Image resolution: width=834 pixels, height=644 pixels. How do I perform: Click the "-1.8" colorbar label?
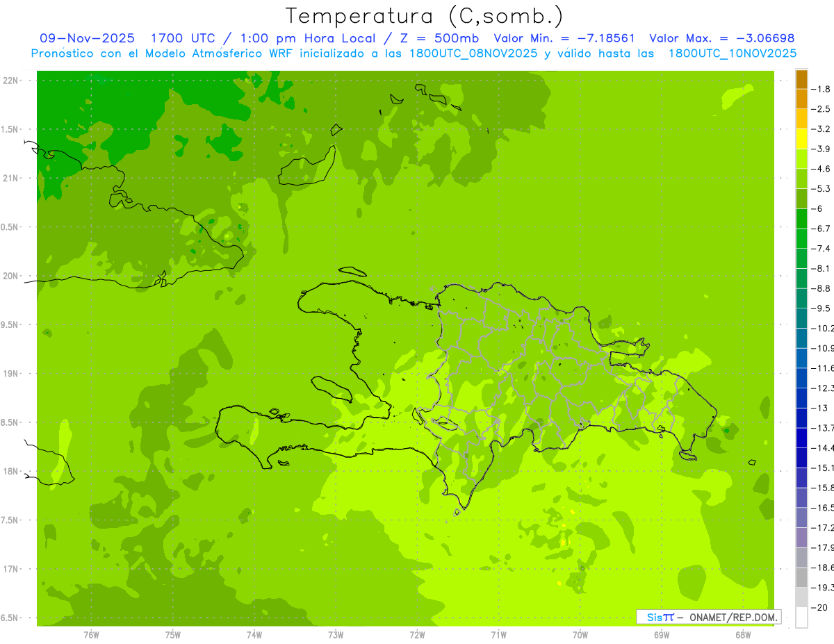point(821,89)
